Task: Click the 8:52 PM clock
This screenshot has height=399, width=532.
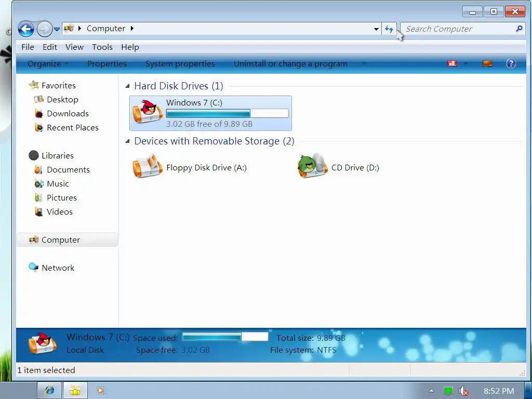Action: 499,391
